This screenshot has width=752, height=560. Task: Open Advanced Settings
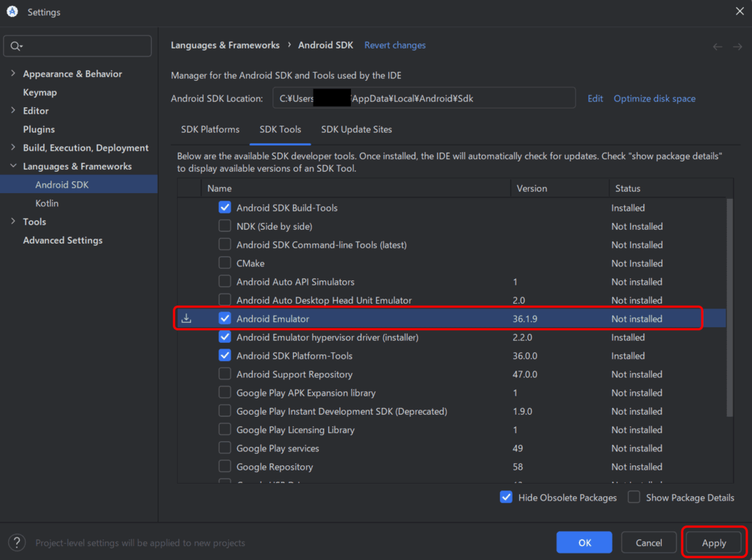pyautogui.click(x=63, y=240)
